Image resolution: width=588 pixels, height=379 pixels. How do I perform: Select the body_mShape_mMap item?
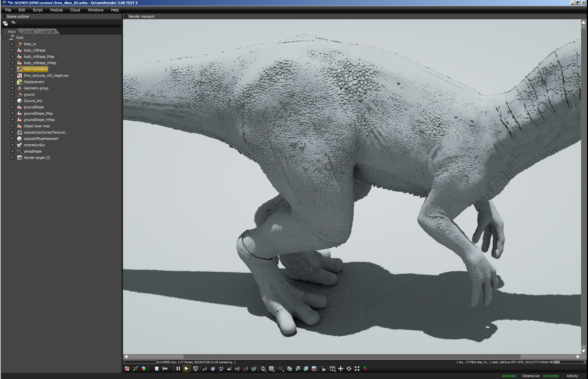coord(40,63)
